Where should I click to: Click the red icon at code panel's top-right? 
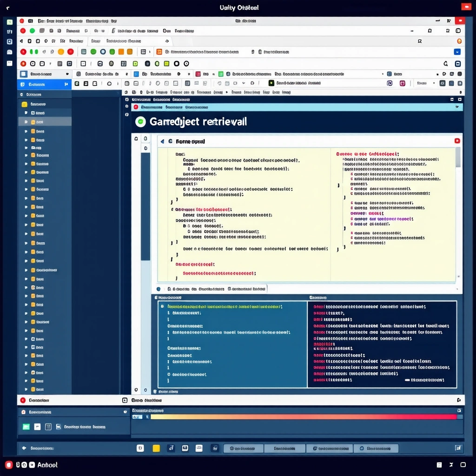457,141
